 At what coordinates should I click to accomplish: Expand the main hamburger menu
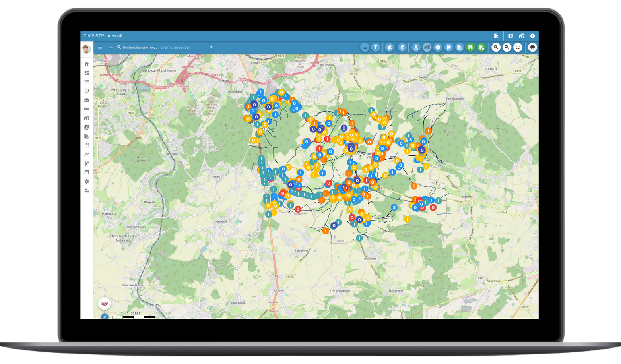pyautogui.click(x=100, y=47)
